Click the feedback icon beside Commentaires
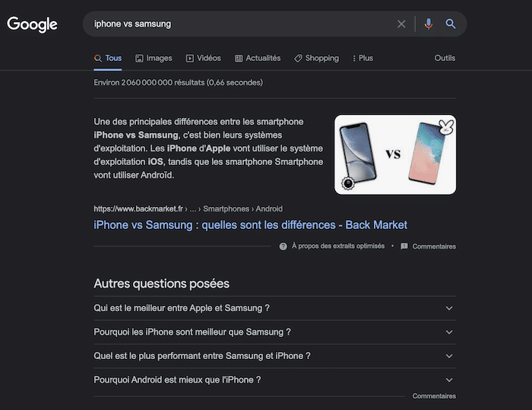The height and width of the screenshot is (410, 532). (x=404, y=246)
